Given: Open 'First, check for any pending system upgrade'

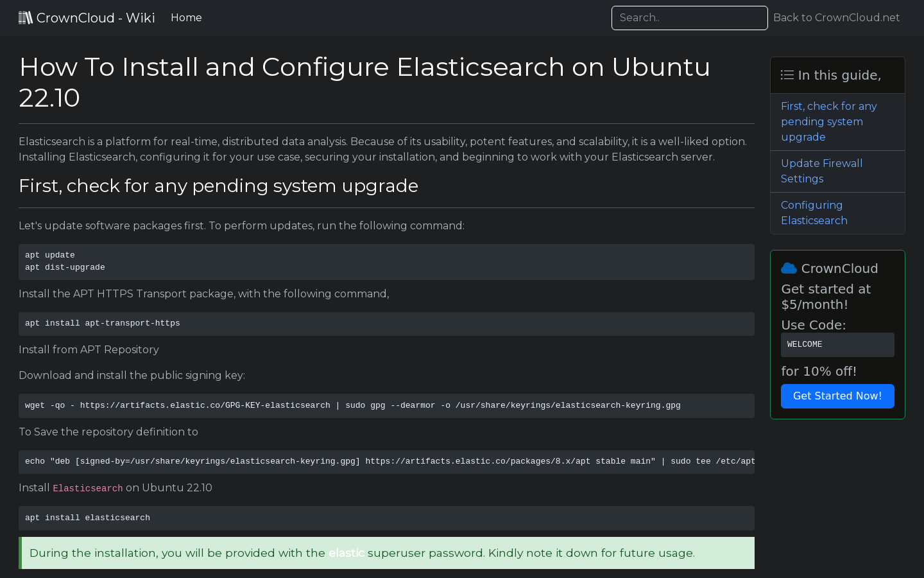Looking at the screenshot, I should (x=828, y=121).
